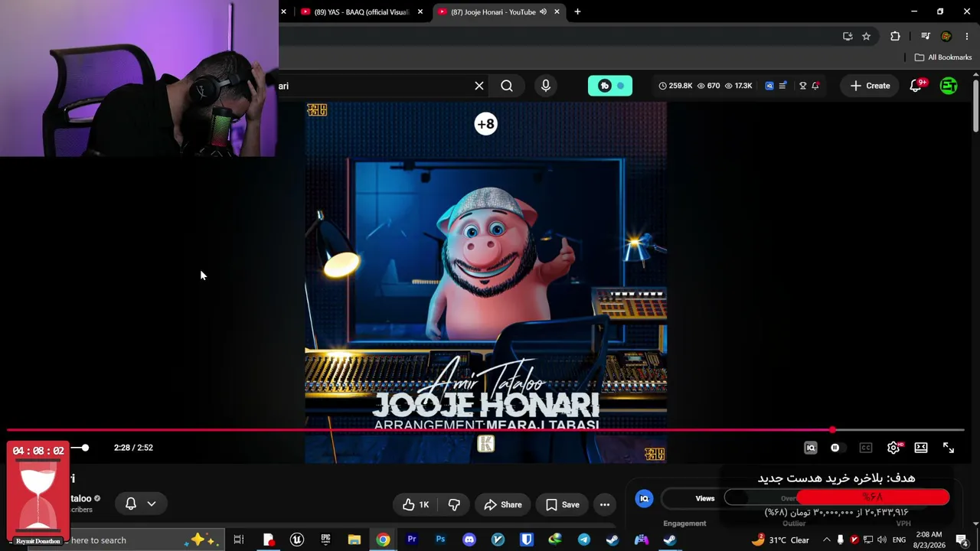Open All Bookmarks folder
Image resolution: width=980 pixels, height=551 pixels.
[943, 57]
